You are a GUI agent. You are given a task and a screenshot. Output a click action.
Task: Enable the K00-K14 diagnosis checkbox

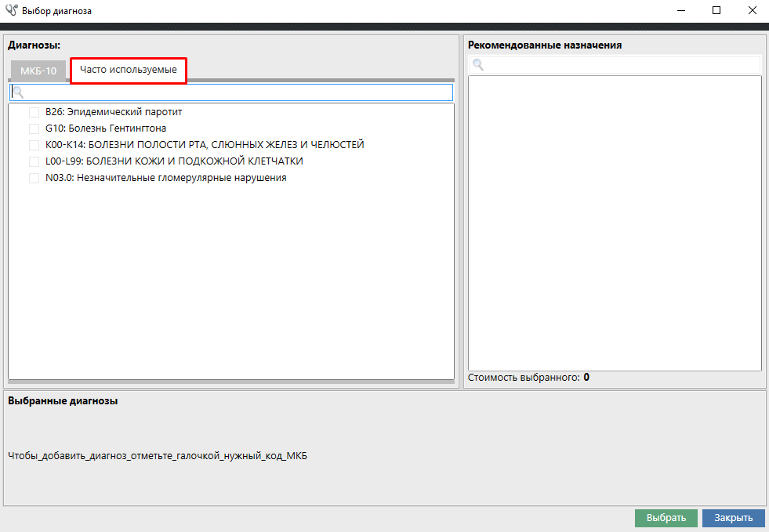34,145
